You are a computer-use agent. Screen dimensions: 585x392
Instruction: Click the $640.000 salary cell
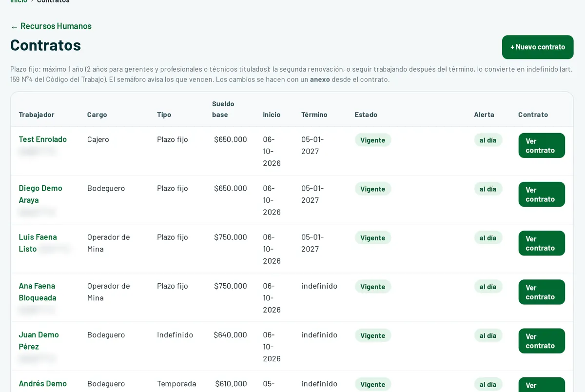pyautogui.click(x=230, y=334)
